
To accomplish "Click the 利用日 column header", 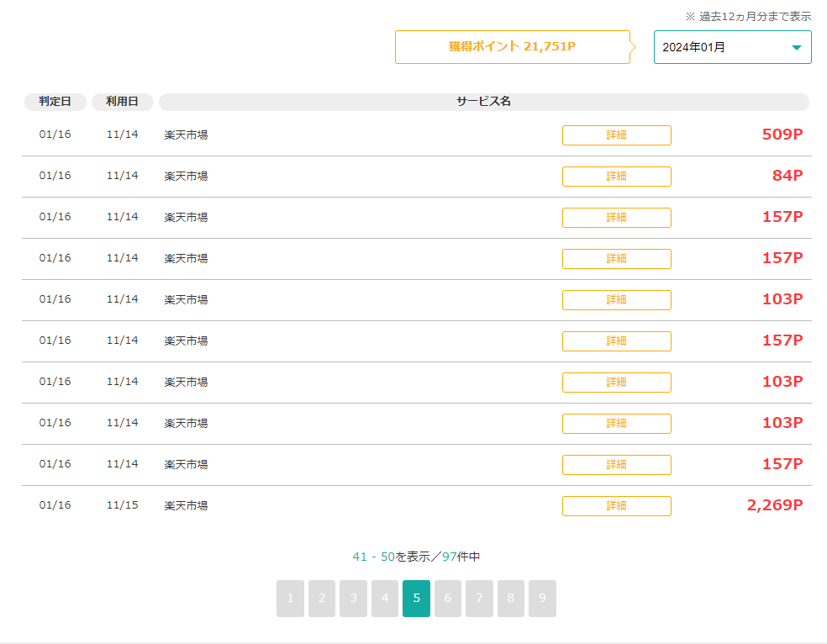I will 123,102.
